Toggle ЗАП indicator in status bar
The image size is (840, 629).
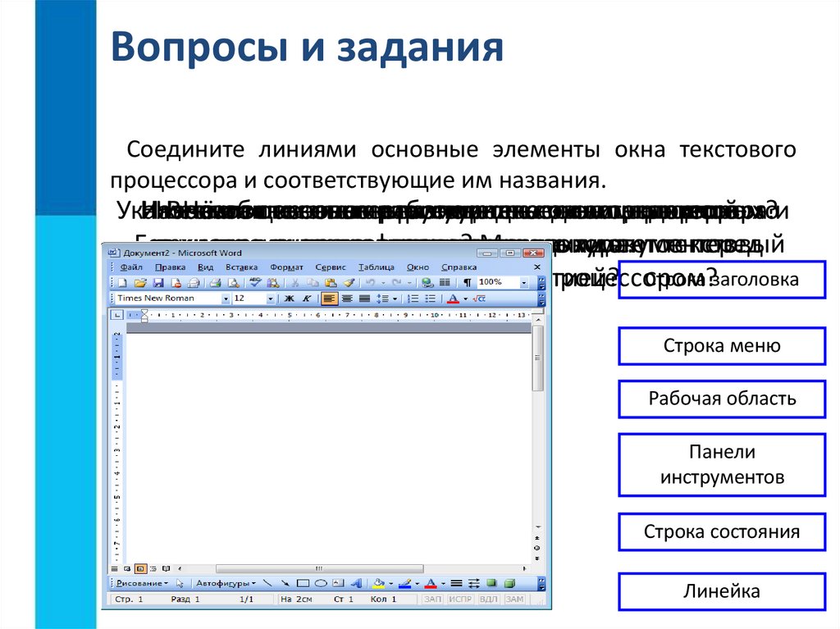(433, 599)
